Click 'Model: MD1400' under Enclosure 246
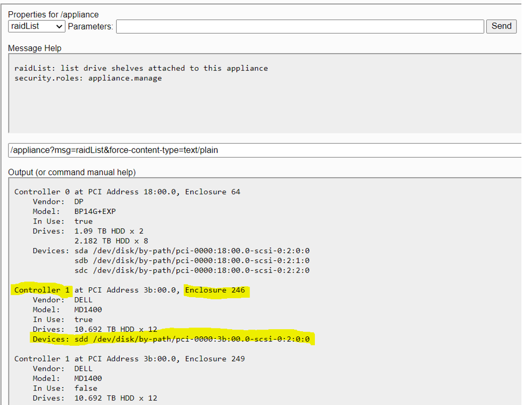532x405 pixels. (67, 310)
